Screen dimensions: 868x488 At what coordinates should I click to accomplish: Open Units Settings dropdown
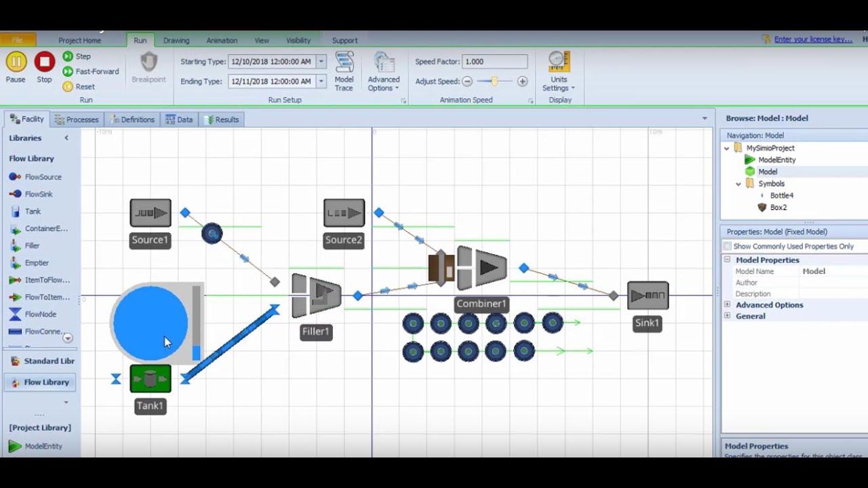point(559,71)
